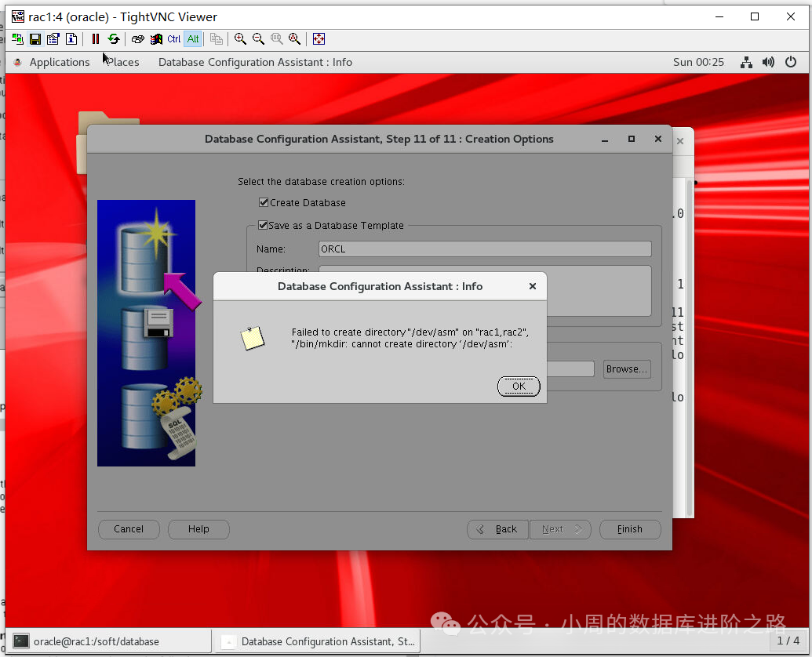The height and width of the screenshot is (657, 812).
Task: Toggle the Alt key toolbar button
Action: 193,38
